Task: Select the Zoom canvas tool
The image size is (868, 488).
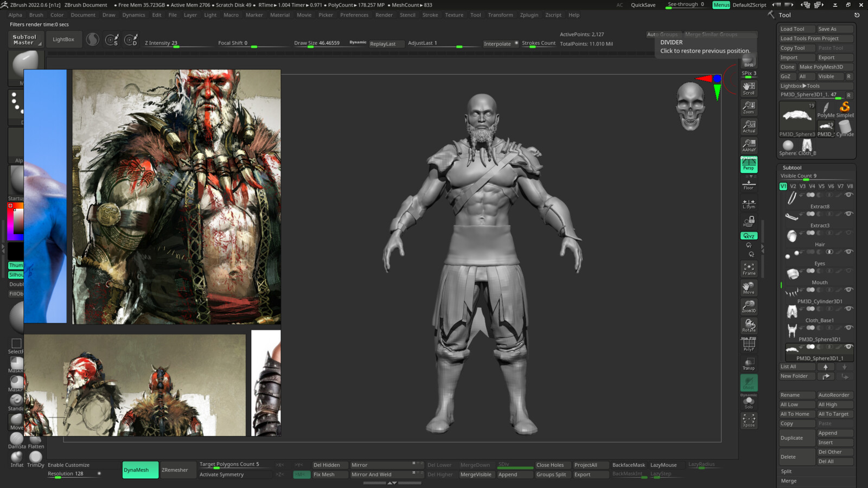Action: click(x=749, y=107)
